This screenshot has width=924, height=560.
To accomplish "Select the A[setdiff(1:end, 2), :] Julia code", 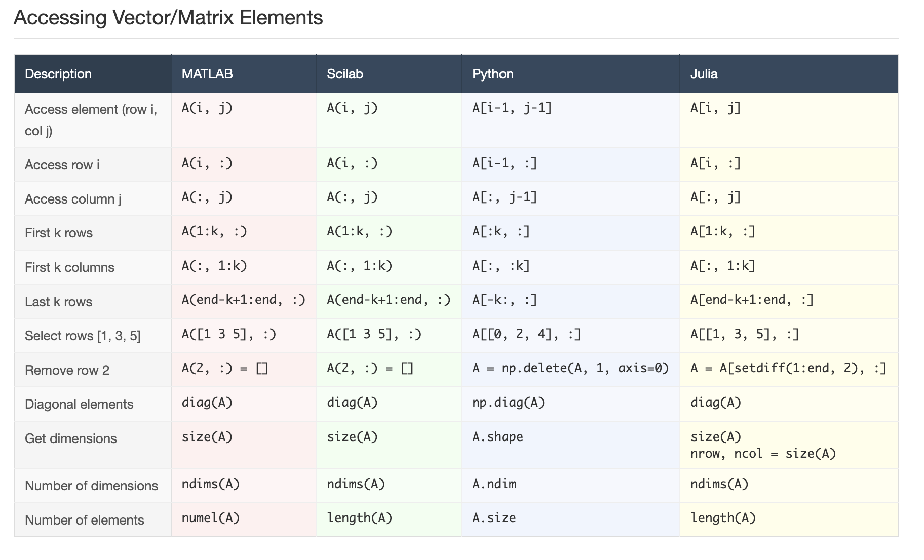I will point(788,368).
